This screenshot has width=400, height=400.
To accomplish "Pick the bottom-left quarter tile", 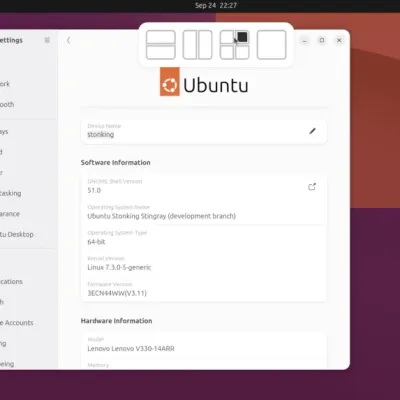I will click(227, 52).
